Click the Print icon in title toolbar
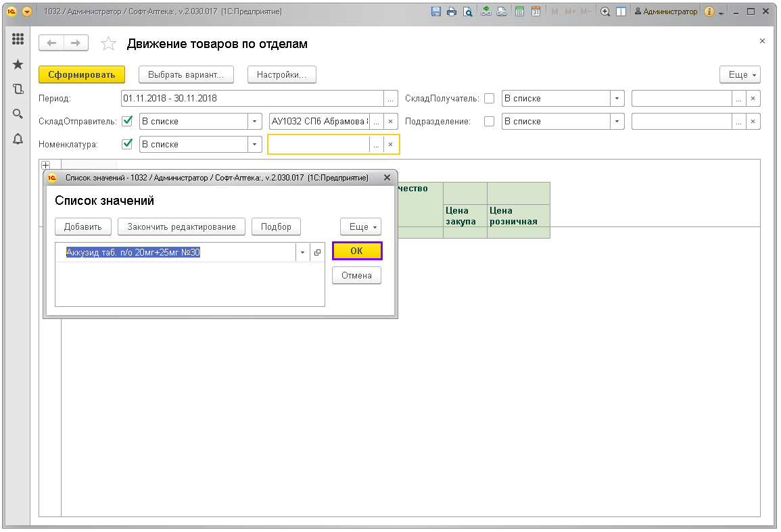781x532 pixels. pyautogui.click(x=452, y=12)
